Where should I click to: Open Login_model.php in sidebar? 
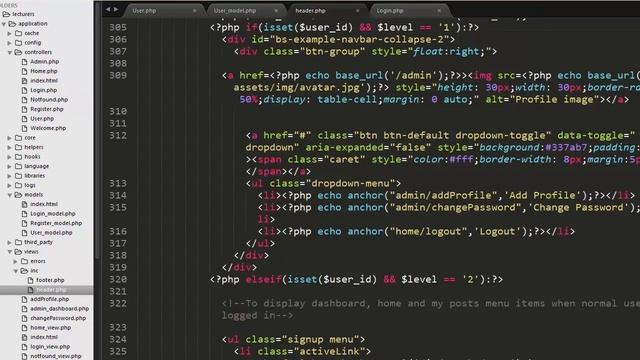[53, 214]
